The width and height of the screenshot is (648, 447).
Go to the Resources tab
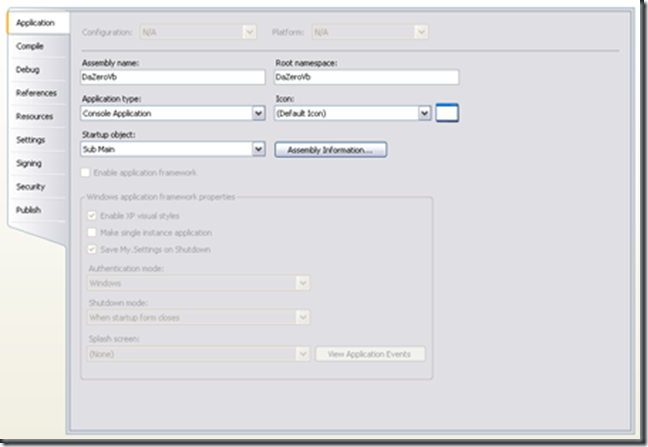tap(34, 116)
